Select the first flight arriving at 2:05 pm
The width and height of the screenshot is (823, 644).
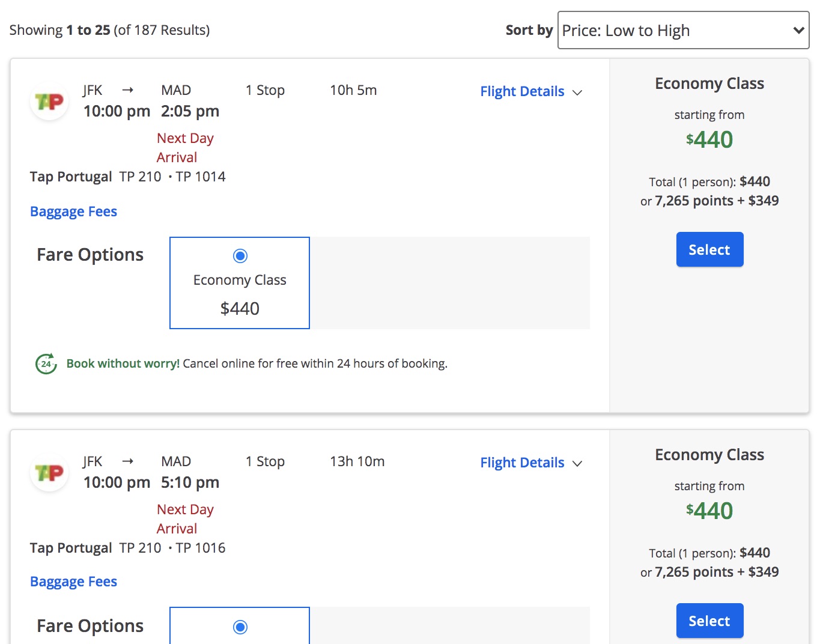coord(709,249)
